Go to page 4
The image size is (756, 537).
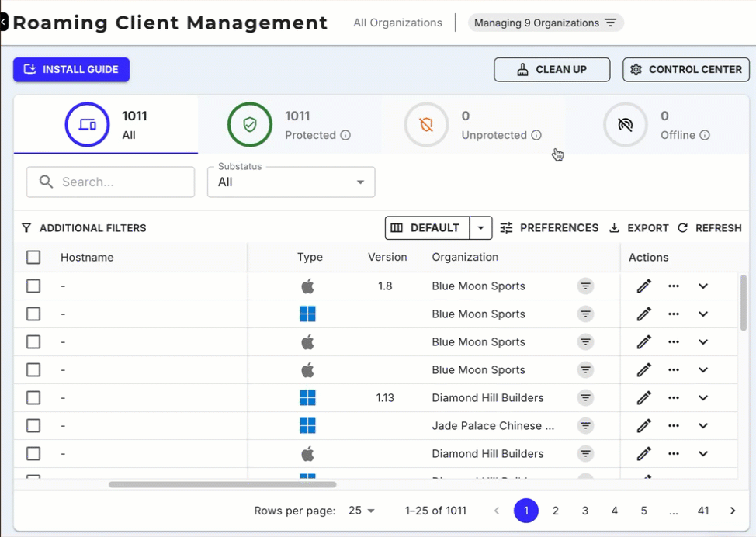click(x=614, y=511)
